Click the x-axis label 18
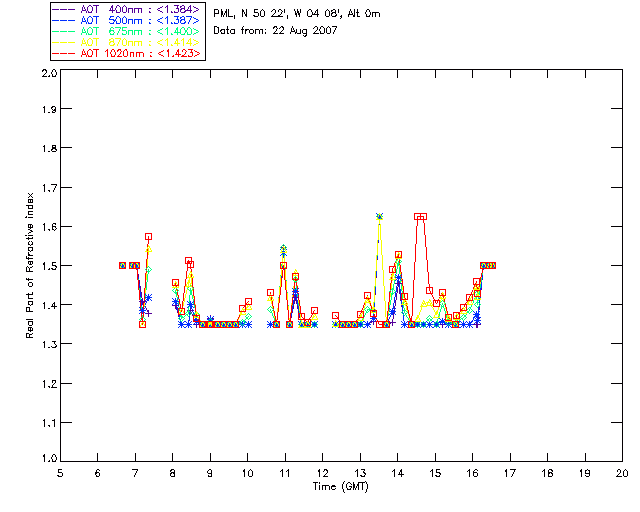 pos(547,473)
